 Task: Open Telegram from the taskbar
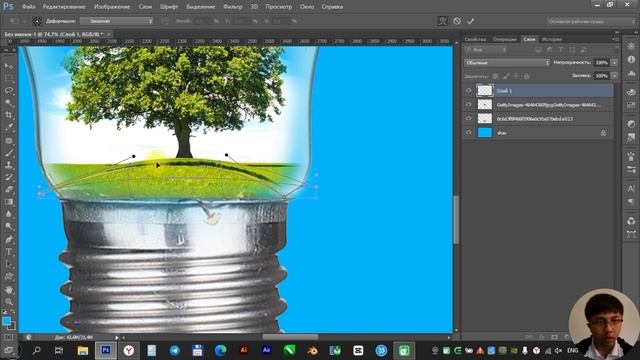175,351
